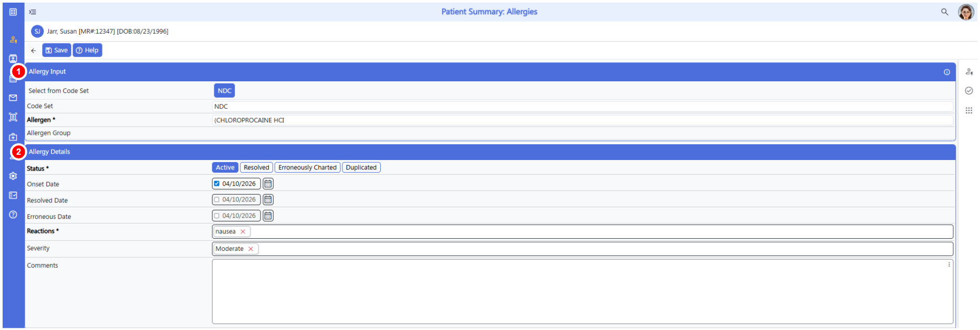Click the search magnifier icon
This screenshot has width=980, height=330.
[944, 12]
